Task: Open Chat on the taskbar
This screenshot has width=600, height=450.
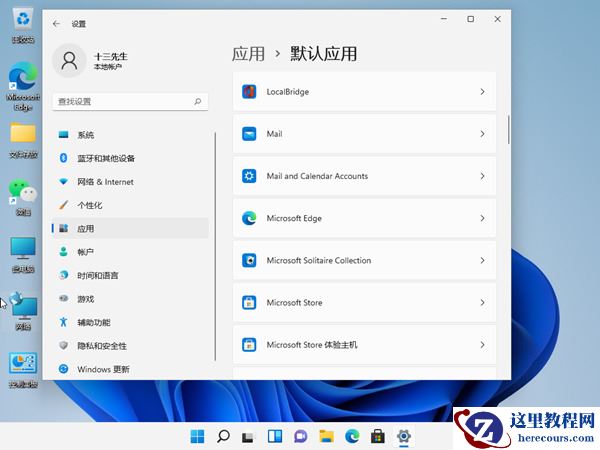Action: [300, 436]
